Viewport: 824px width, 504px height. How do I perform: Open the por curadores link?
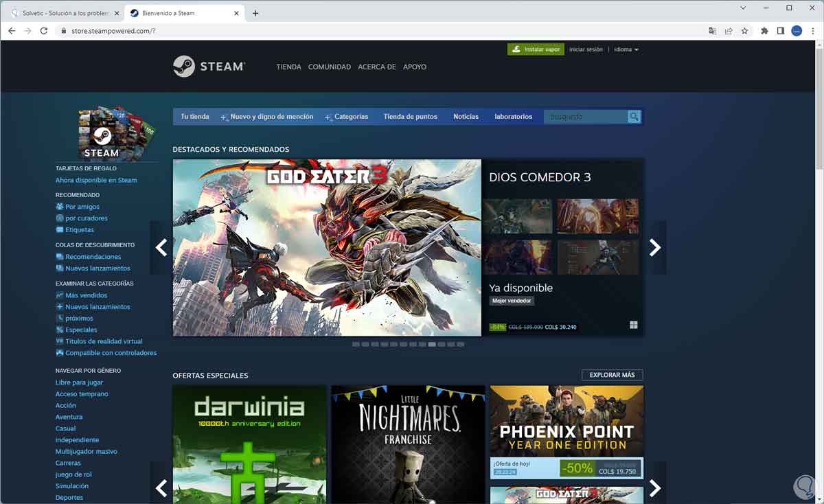tap(87, 218)
